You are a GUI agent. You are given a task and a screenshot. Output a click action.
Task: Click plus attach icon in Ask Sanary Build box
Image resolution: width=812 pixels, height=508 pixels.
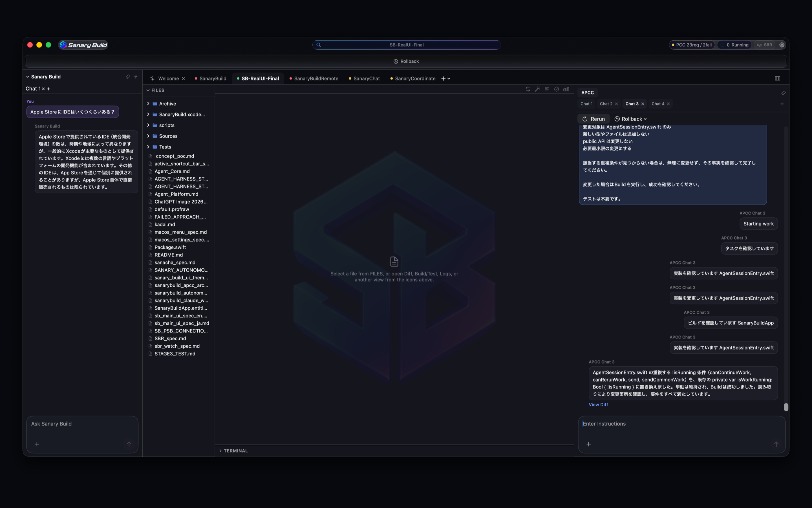tap(37, 444)
